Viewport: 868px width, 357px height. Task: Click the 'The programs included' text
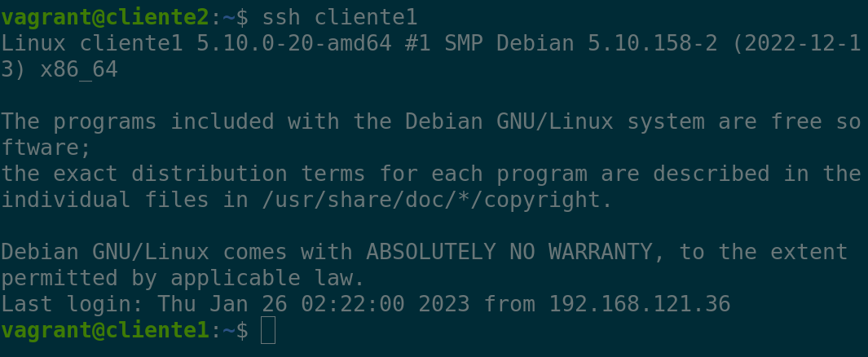pos(138,122)
